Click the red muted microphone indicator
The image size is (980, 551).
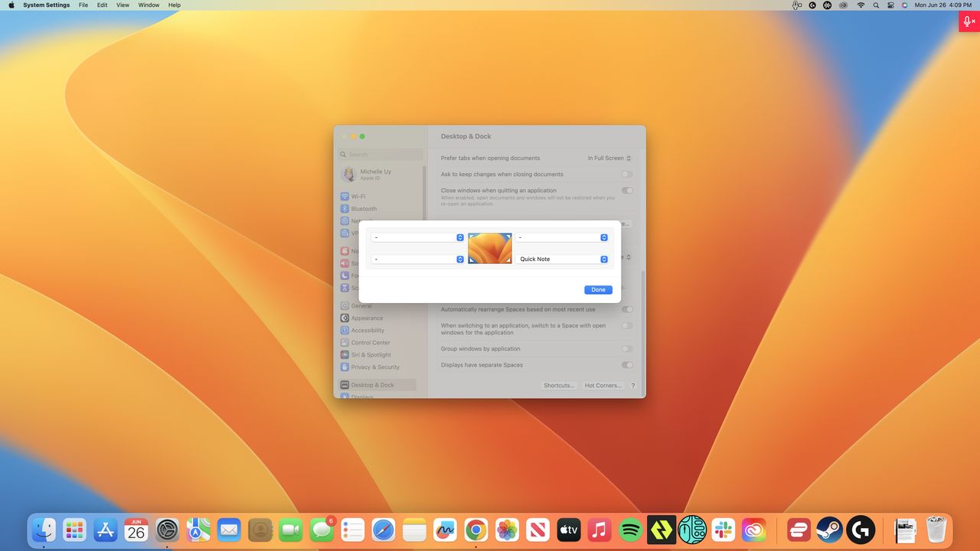(969, 21)
